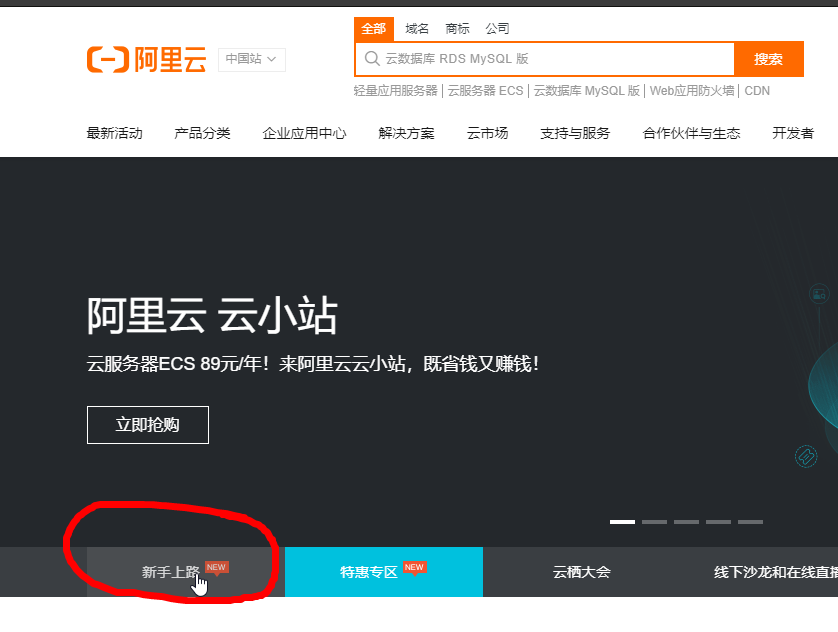Click the magnifying glass search icon
This screenshot has height=632, width=838.
[368, 60]
